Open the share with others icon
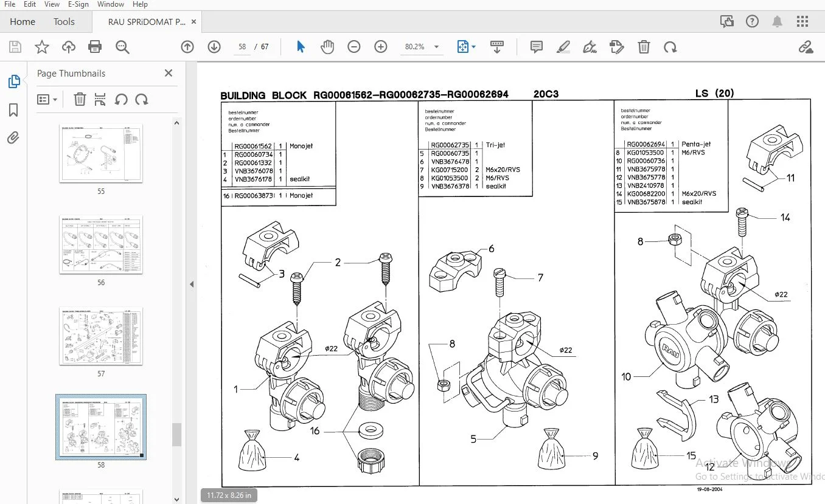Screen dimensions: 825x504 (x=726, y=21)
